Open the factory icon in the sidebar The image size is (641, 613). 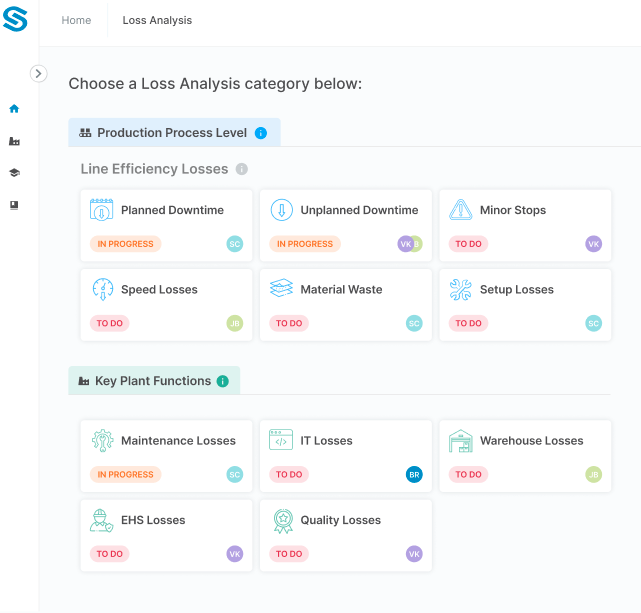pyautogui.click(x=14, y=141)
